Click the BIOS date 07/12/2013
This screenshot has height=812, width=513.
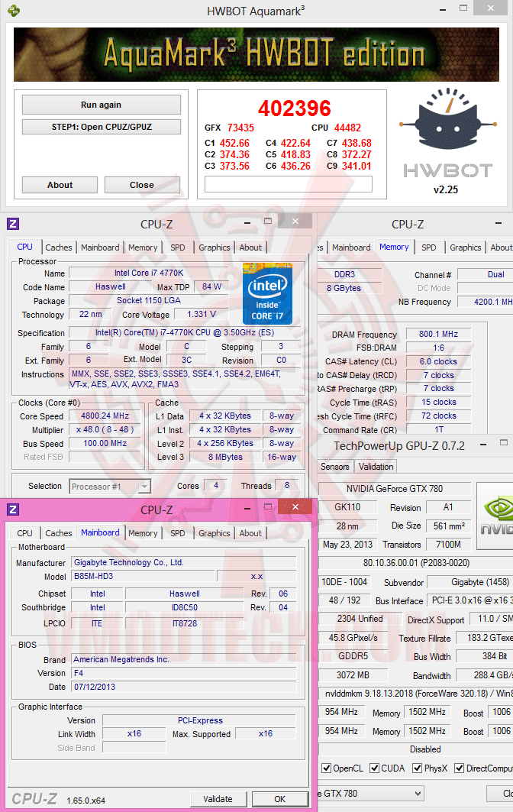point(184,687)
